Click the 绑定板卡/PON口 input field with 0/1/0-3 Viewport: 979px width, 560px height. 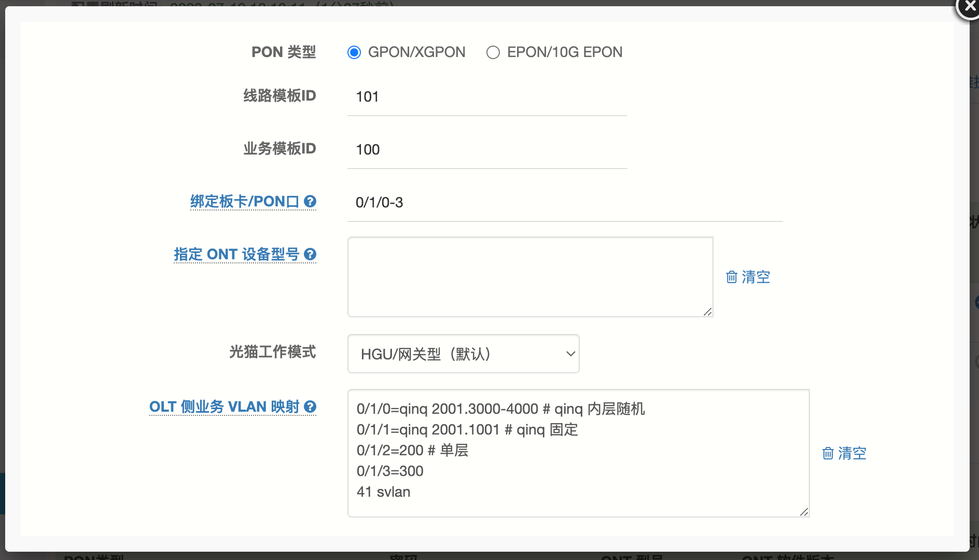click(x=565, y=203)
